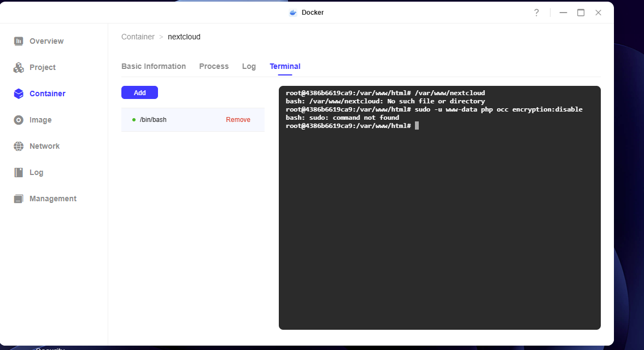Image resolution: width=644 pixels, height=350 pixels.
Task: Open the Management section label
Action: [53, 199]
